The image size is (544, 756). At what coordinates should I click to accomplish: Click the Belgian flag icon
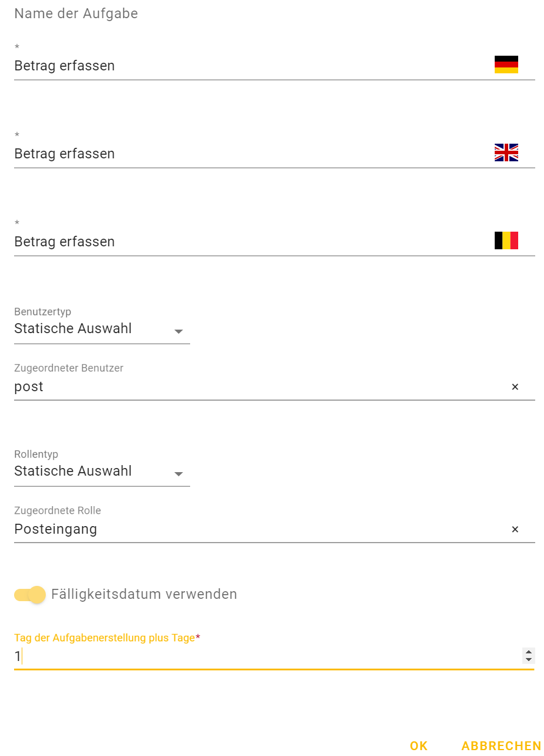(x=506, y=240)
